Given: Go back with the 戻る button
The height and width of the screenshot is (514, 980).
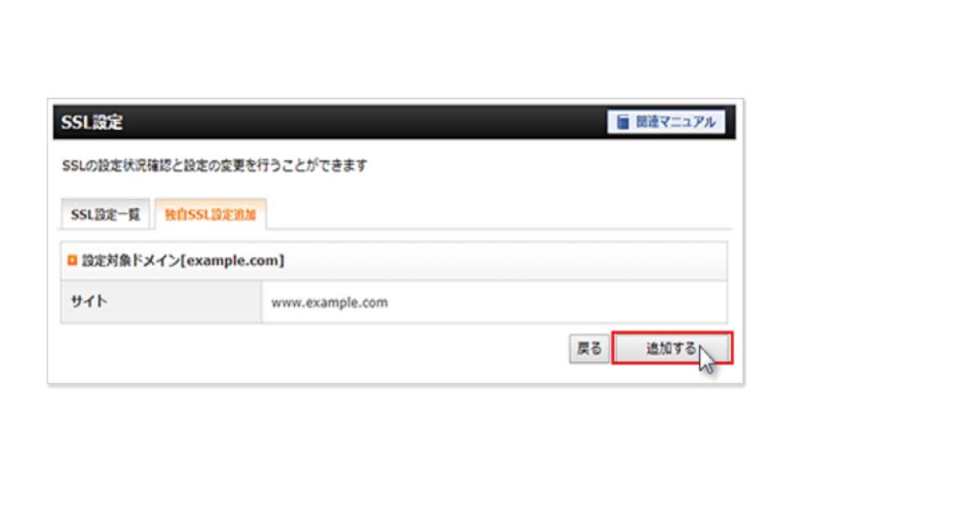Looking at the screenshot, I should pos(589,348).
